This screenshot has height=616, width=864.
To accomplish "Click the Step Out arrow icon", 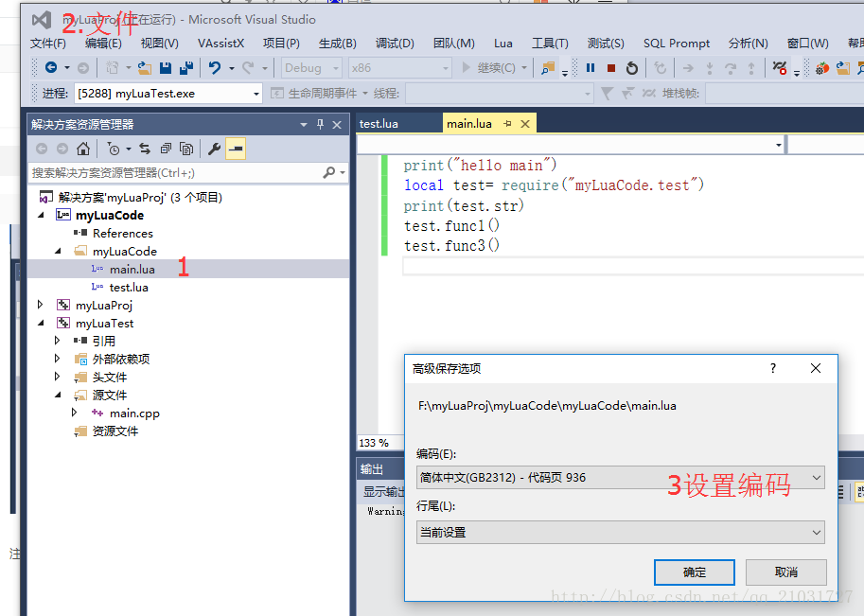I will 751,68.
